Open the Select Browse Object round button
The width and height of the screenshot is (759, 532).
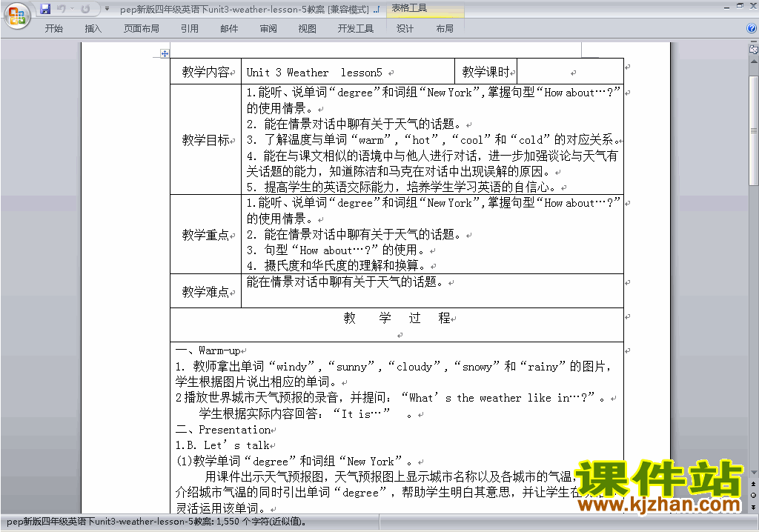tap(753, 495)
